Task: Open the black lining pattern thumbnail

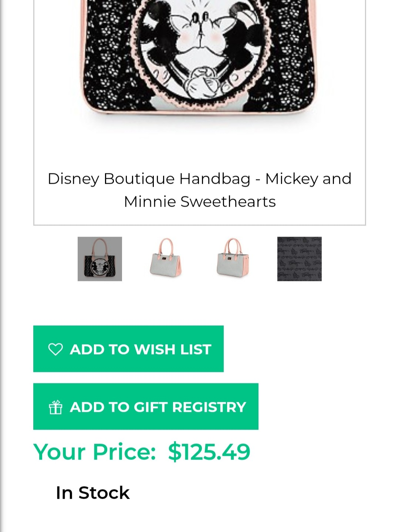Action: coord(300,259)
